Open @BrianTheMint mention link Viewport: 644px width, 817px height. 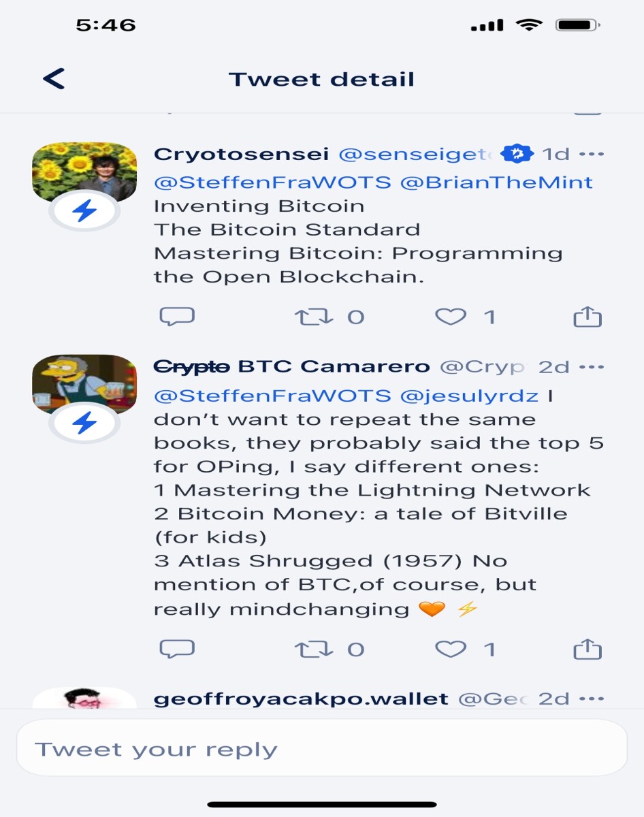click(496, 182)
